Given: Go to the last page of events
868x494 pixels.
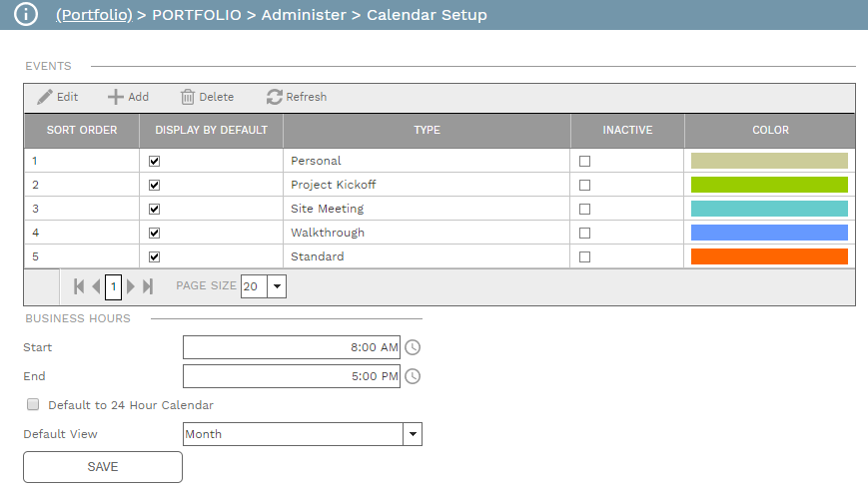Looking at the screenshot, I should pos(148,286).
